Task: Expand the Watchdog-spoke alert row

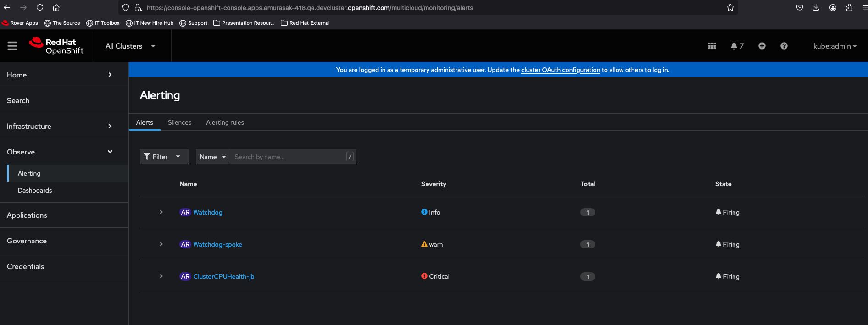Action: coord(161,244)
